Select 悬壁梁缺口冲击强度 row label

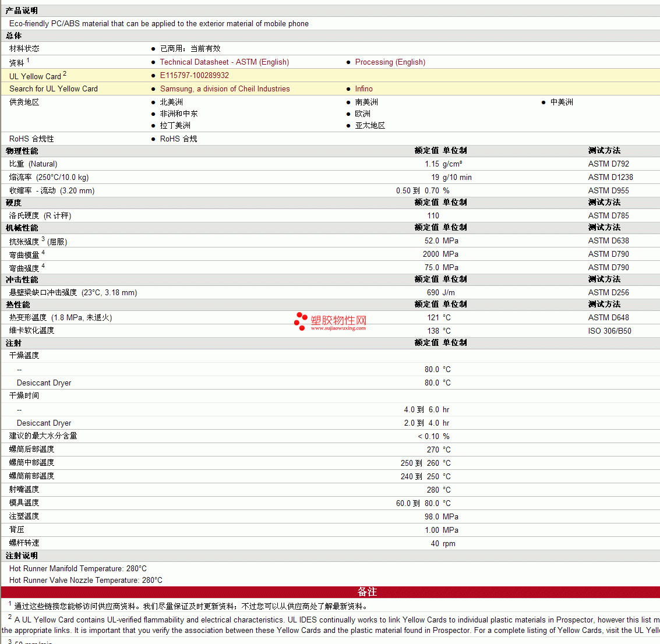tap(73, 293)
